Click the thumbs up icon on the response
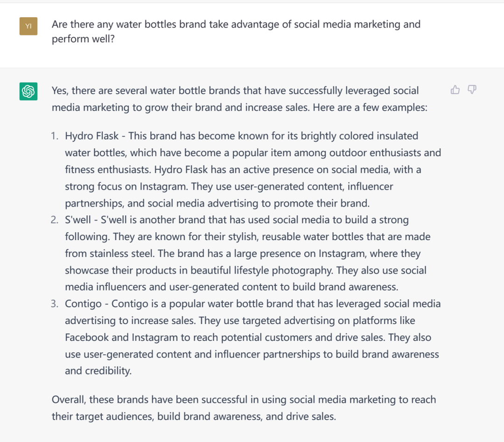Image resolution: width=504 pixels, height=442 pixels. click(x=455, y=90)
